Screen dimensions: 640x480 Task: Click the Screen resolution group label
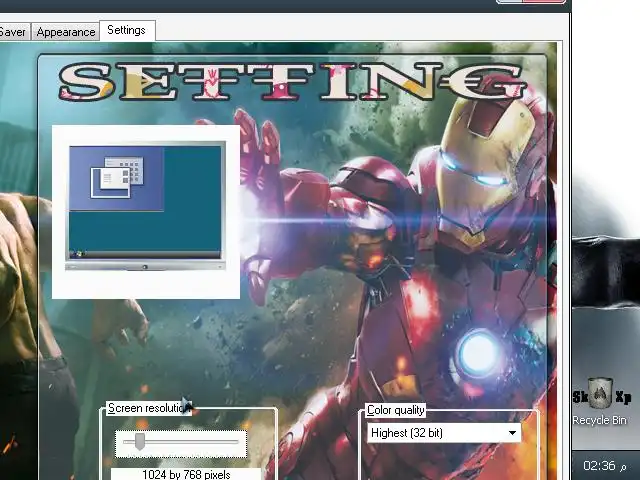pyautogui.click(x=148, y=408)
